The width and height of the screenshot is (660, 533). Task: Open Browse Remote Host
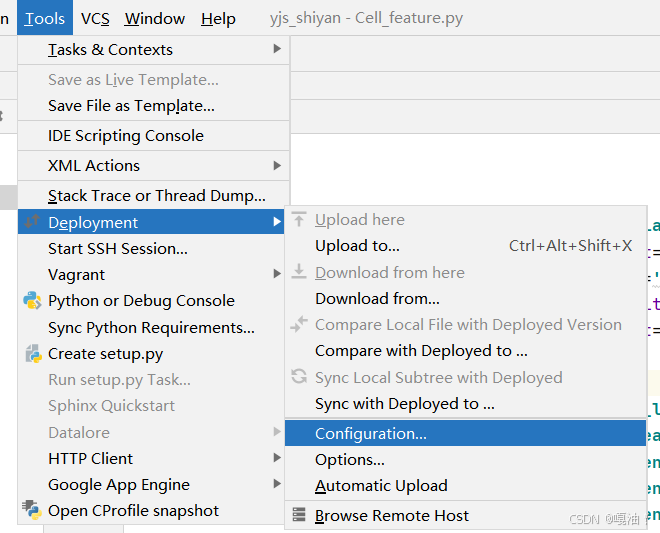tap(466, 515)
